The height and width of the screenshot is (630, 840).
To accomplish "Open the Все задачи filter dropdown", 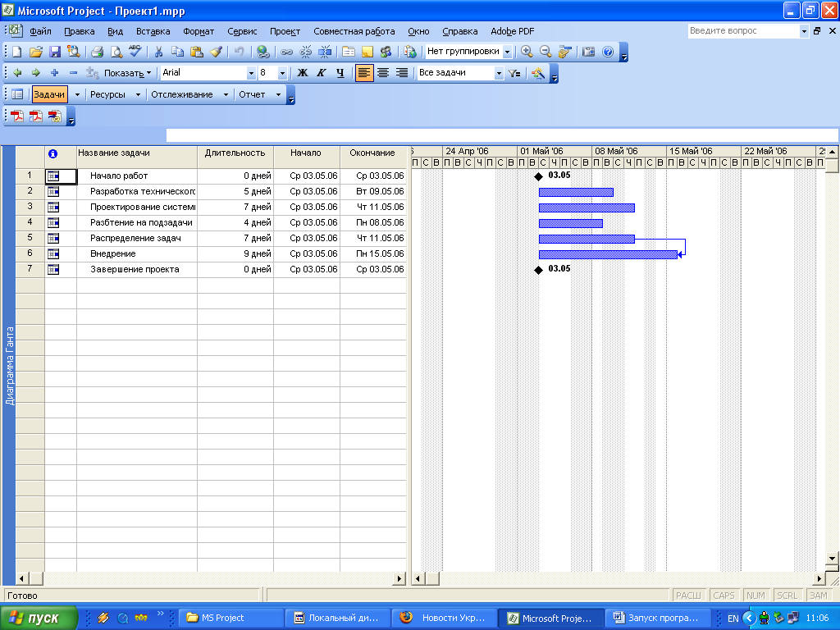I will click(x=499, y=73).
